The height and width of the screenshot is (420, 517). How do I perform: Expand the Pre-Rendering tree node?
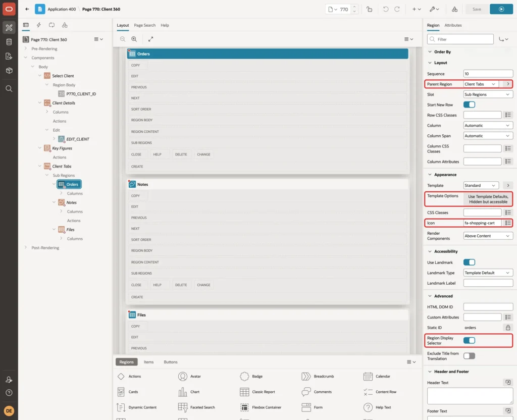[25, 48]
